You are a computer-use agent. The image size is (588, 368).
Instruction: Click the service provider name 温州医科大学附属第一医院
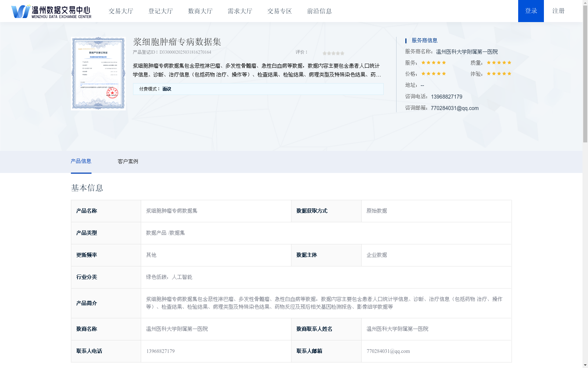[467, 52]
